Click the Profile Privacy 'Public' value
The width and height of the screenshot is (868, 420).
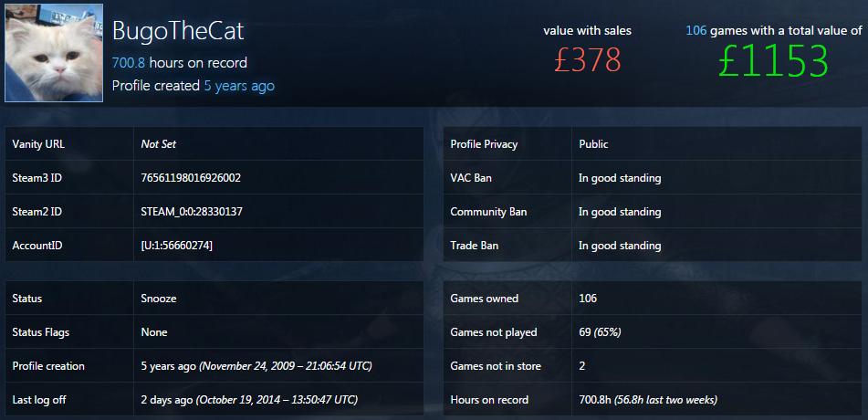(593, 144)
